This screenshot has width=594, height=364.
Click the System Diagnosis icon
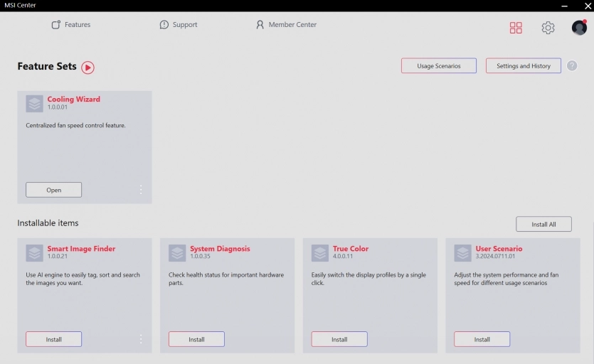click(177, 252)
